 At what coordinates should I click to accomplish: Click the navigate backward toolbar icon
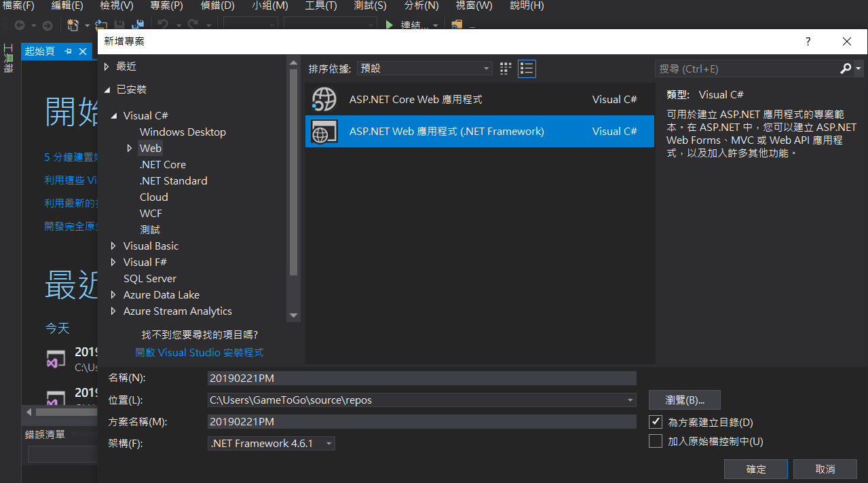point(20,25)
